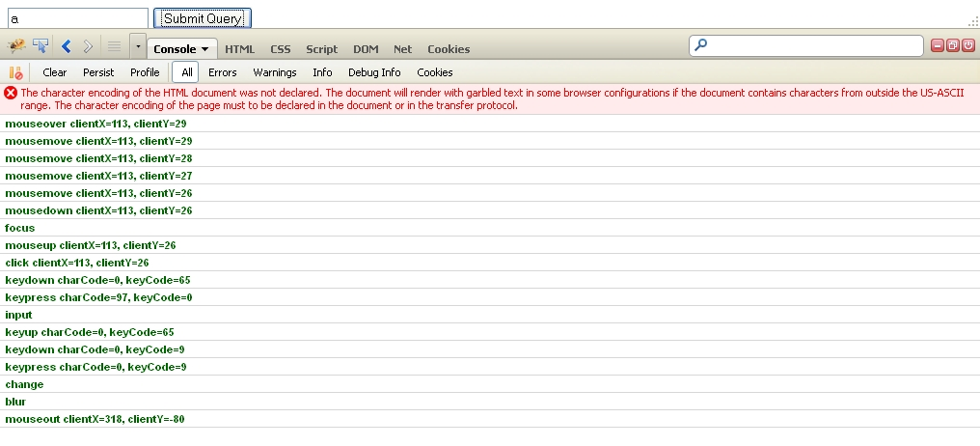The height and width of the screenshot is (446, 980).
Task: Activate the element inspect pointer tool
Action: [41, 46]
